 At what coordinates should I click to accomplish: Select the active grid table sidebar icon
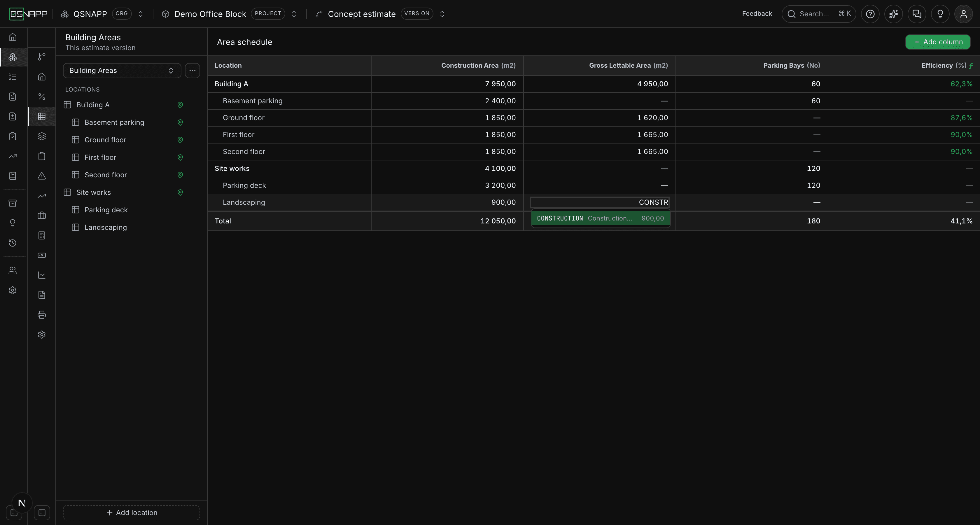(x=42, y=116)
